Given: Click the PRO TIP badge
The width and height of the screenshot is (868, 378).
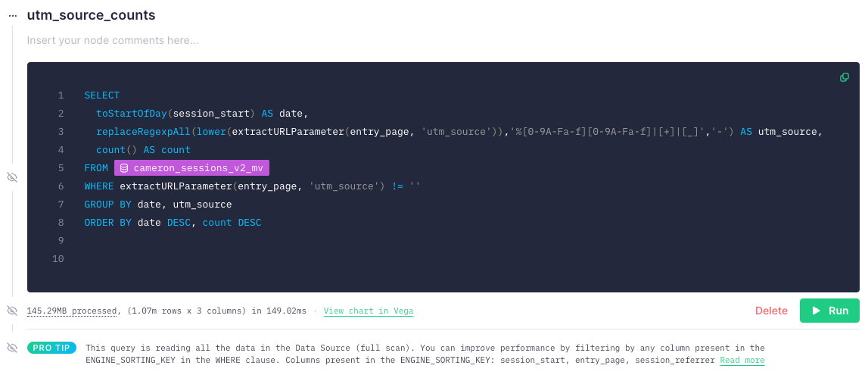Looking at the screenshot, I should (x=52, y=348).
